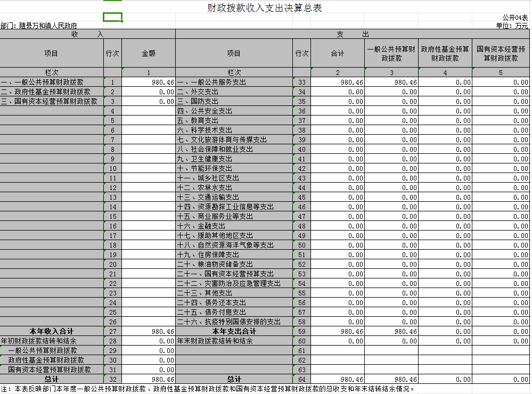Image resolution: width=532 pixels, height=394 pixels.
Task: Select the 本年支出合计 cell
Action: click(234, 331)
